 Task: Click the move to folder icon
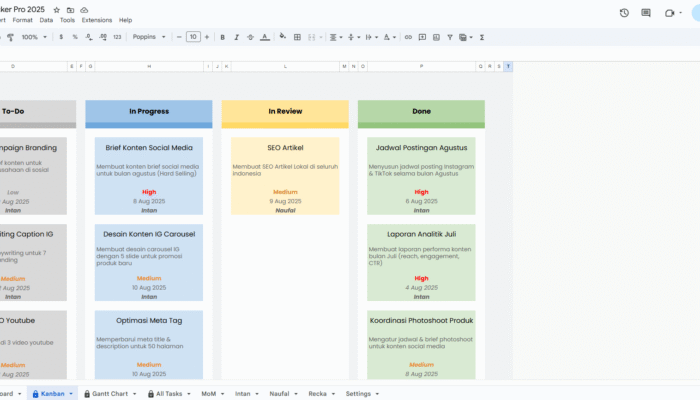coord(71,10)
